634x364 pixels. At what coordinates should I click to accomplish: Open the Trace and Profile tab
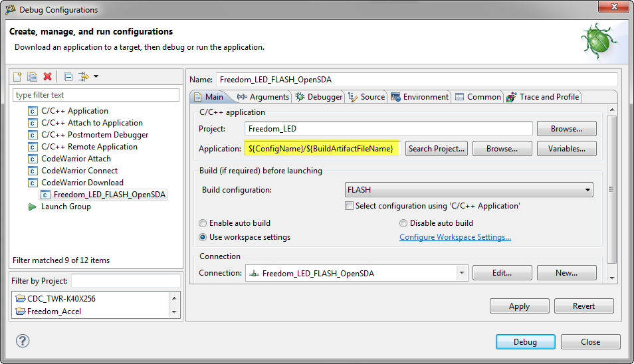pyautogui.click(x=542, y=97)
